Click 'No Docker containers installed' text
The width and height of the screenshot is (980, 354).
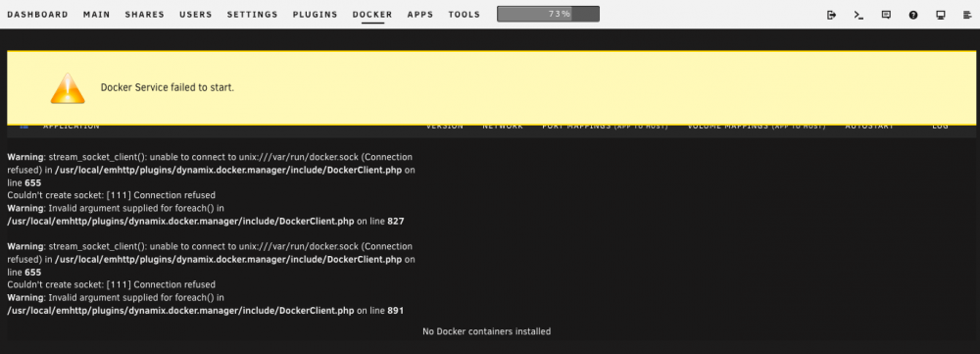coord(487,331)
